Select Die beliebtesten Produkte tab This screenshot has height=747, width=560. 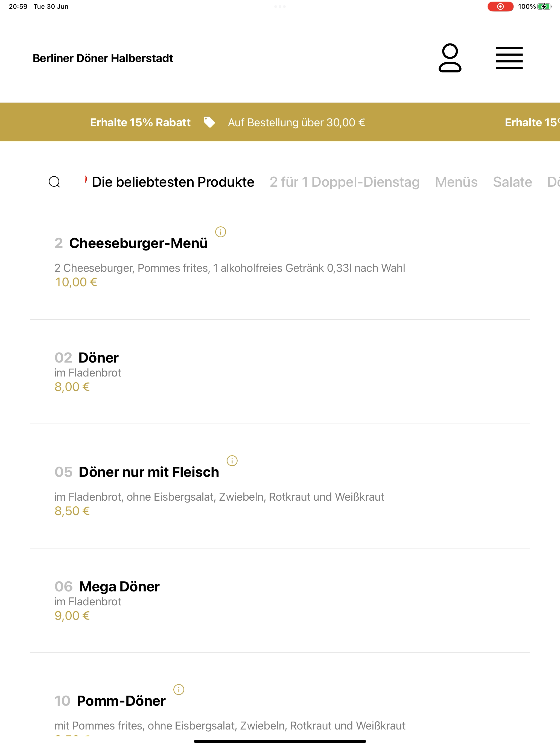(x=173, y=182)
